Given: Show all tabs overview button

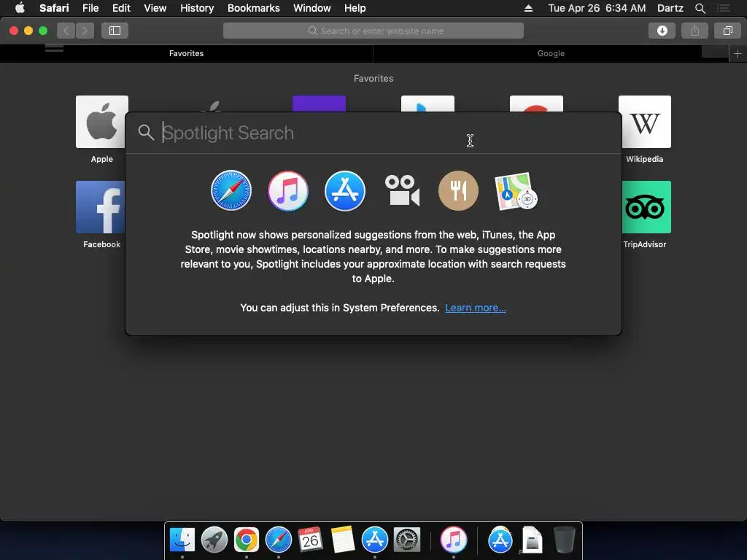Looking at the screenshot, I should (727, 31).
